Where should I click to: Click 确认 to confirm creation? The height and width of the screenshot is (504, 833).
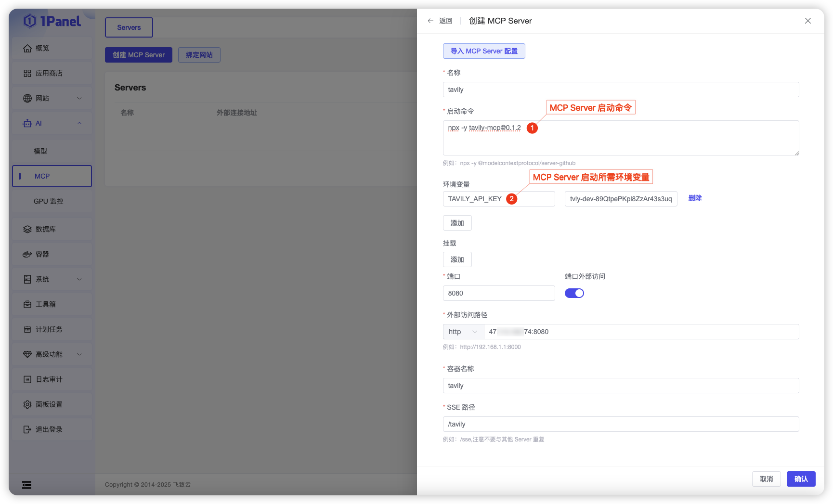pos(801,479)
